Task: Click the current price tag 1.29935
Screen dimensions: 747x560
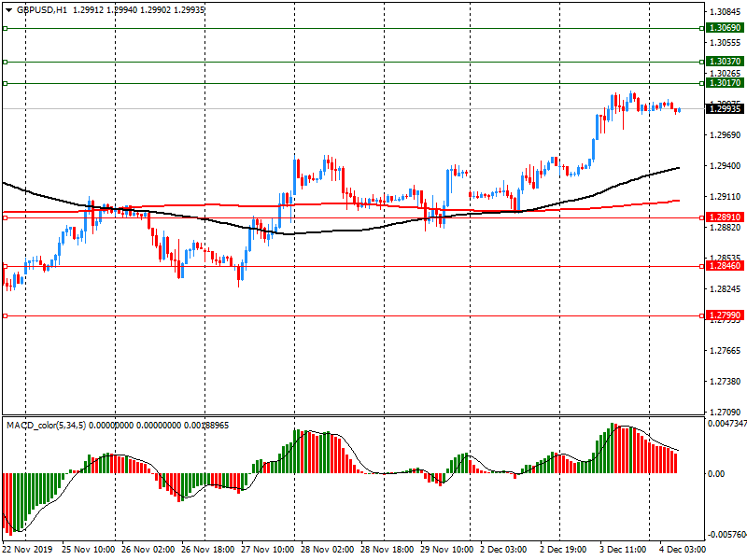Action: pyautogui.click(x=726, y=109)
